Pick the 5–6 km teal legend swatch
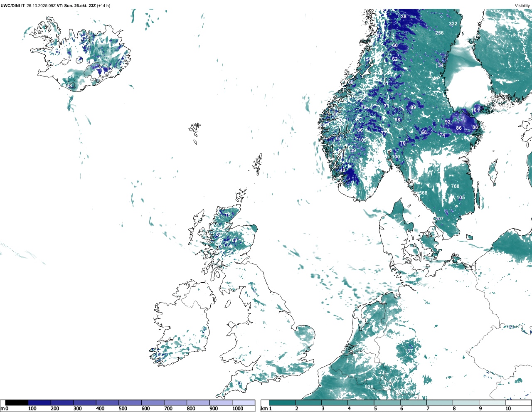This screenshot has height=412, width=532. 387,402
